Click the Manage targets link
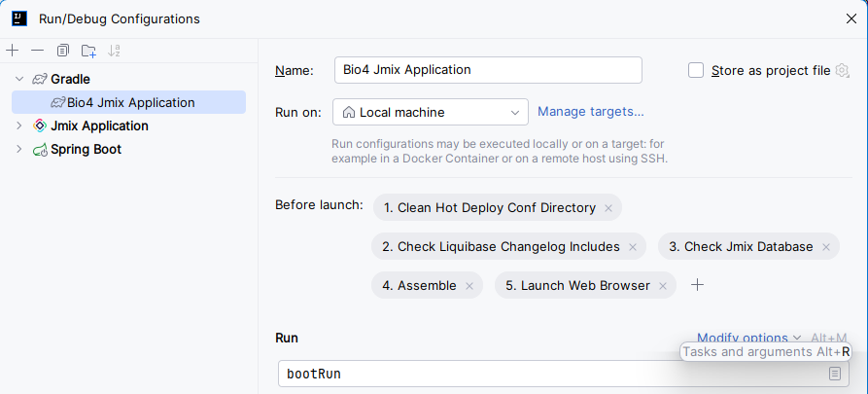This screenshot has width=868, height=394. click(590, 112)
